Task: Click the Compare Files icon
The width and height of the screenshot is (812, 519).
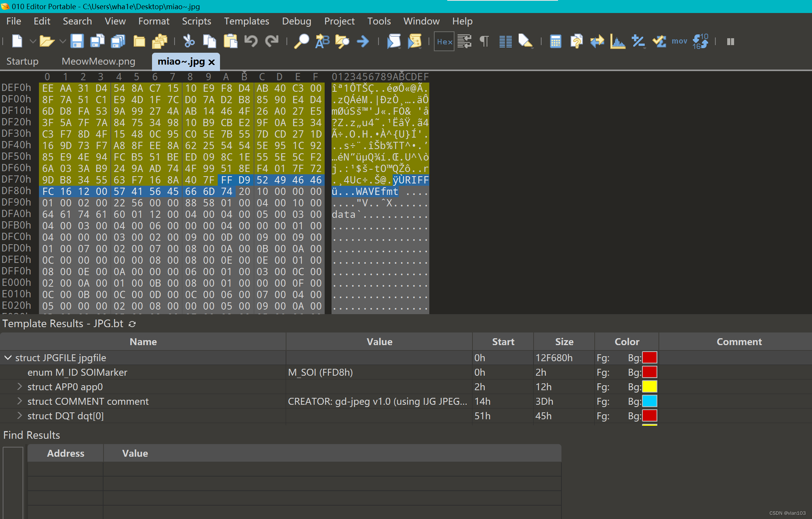Action: click(x=576, y=41)
